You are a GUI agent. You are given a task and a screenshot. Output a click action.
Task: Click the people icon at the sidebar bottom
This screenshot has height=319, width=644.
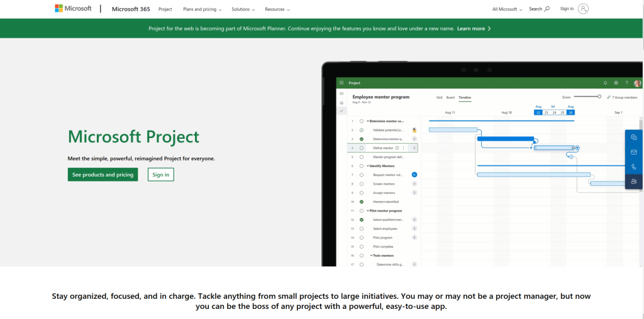(x=634, y=181)
